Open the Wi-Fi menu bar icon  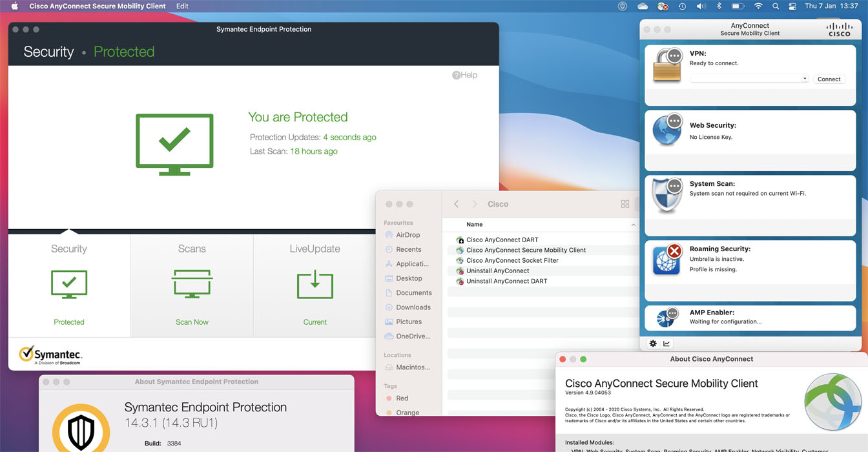tap(758, 6)
